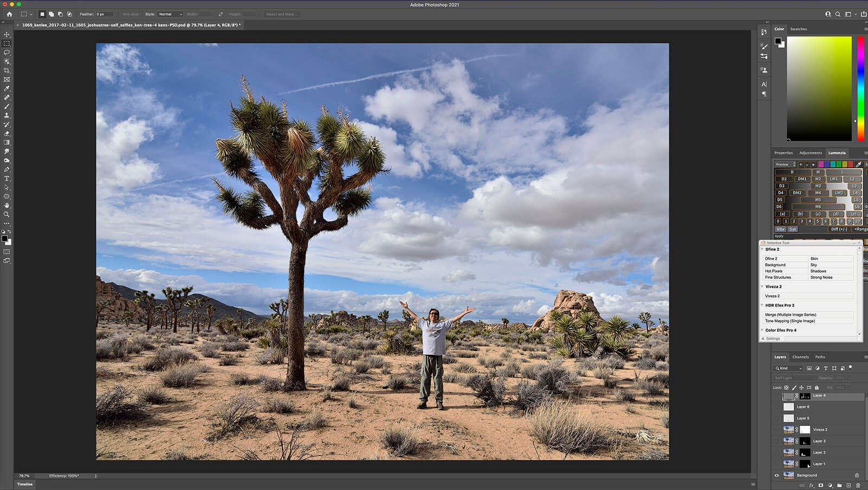Open the Kind layer filter dropdown
The width and height of the screenshot is (868, 490).
[x=788, y=368]
